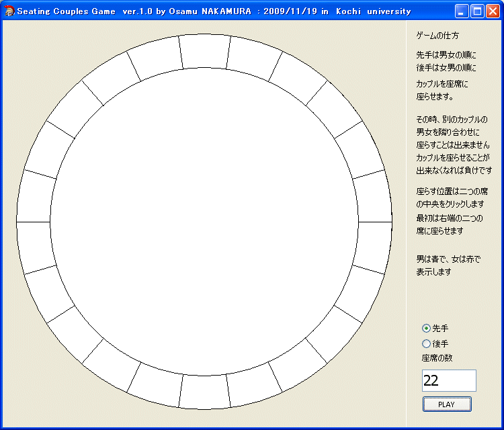Click the text の中央をクリックします
Viewport: 504px width, 430px height.
(450, 204)
